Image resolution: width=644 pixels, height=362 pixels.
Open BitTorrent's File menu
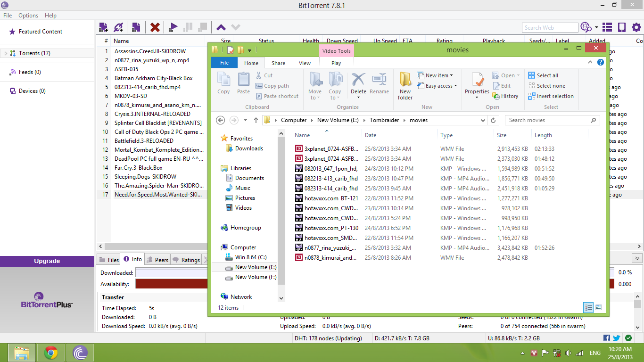8,16
